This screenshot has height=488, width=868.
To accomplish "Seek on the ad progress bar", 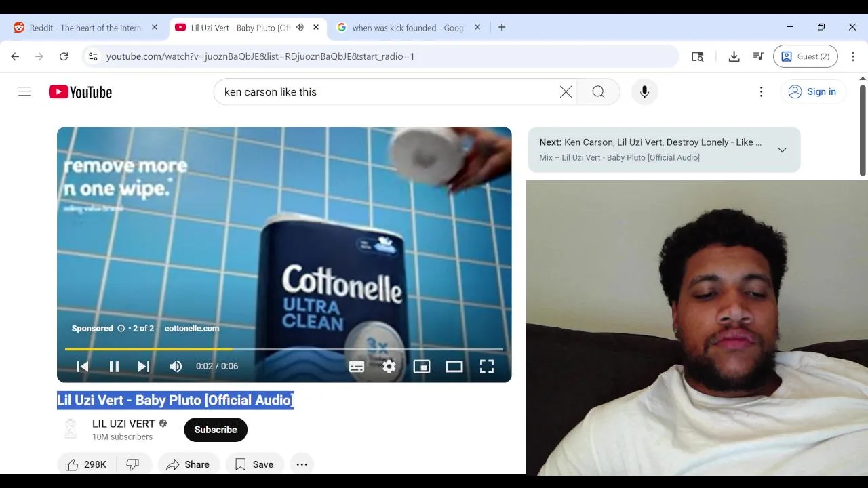I will (284, 349).
